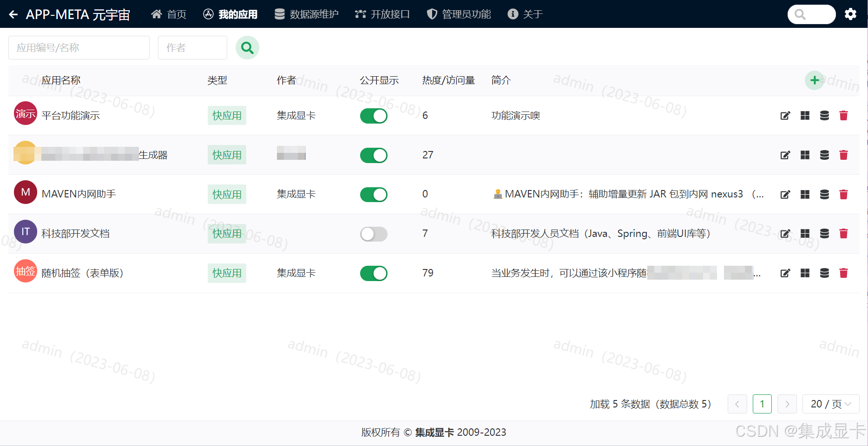
Task: Edit the MAVEN内网助手 app
Action: [x=785, y=194]
